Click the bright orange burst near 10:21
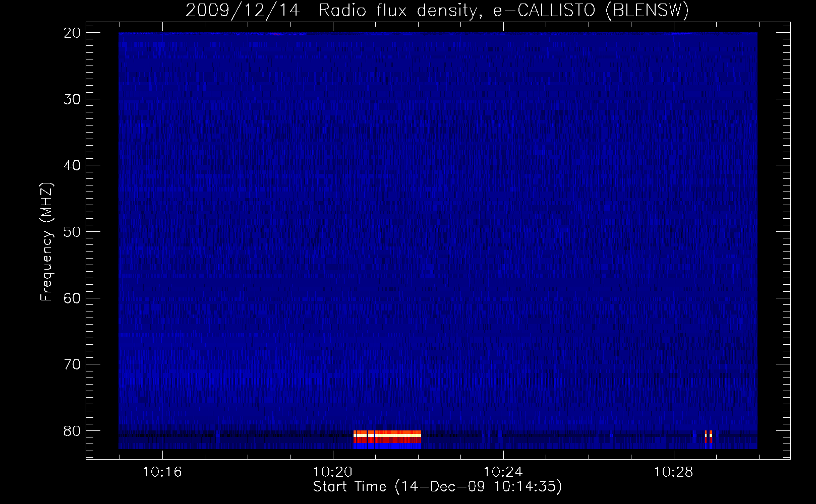 point(387,436)
